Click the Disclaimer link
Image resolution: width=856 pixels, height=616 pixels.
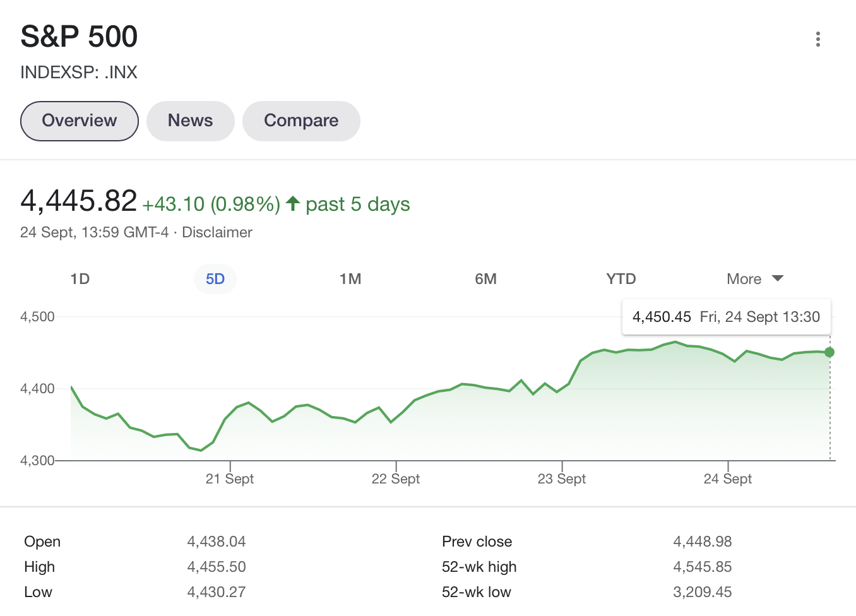(217, 232)
